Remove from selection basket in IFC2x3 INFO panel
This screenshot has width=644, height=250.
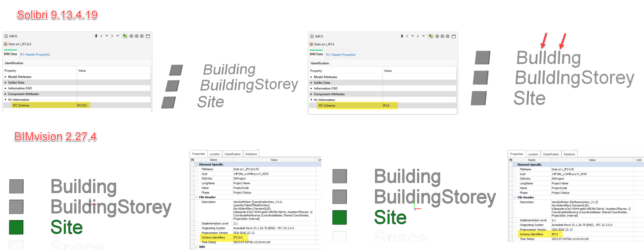click(x=136, y=36)
